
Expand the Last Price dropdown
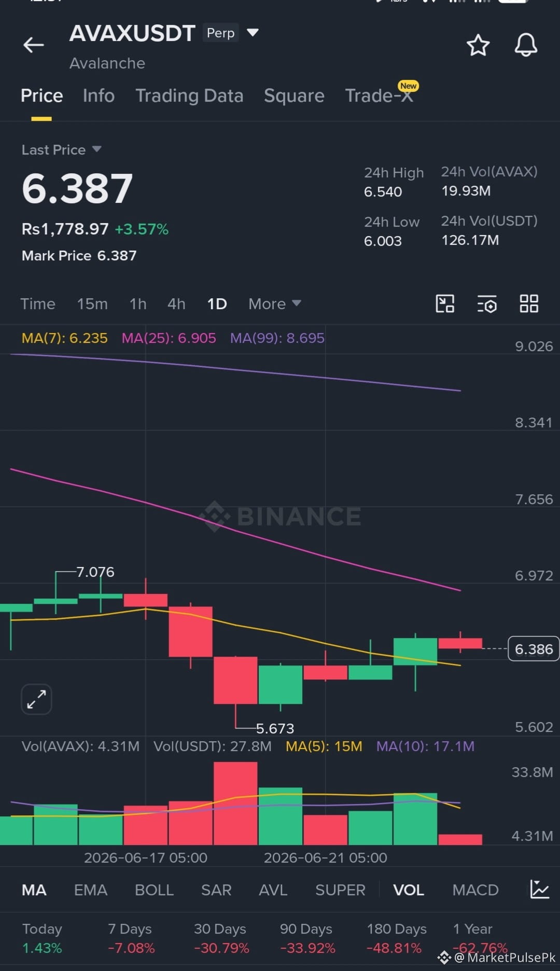pos(96,149)
